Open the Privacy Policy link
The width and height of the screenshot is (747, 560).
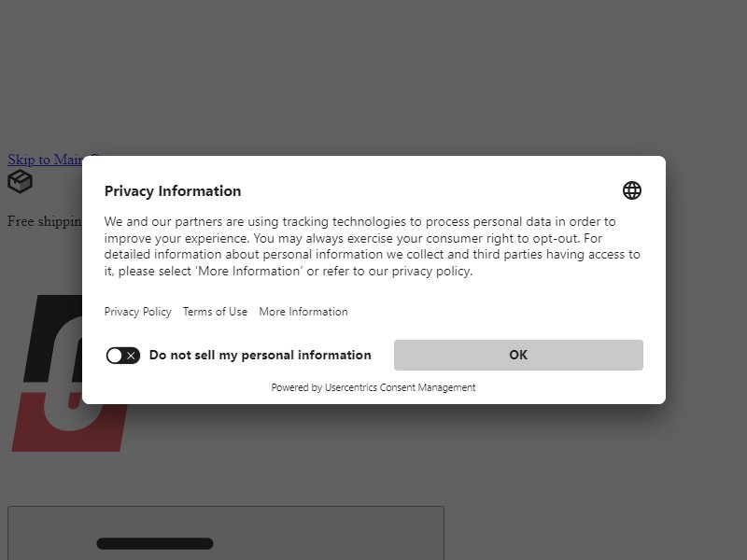[137, 312]
